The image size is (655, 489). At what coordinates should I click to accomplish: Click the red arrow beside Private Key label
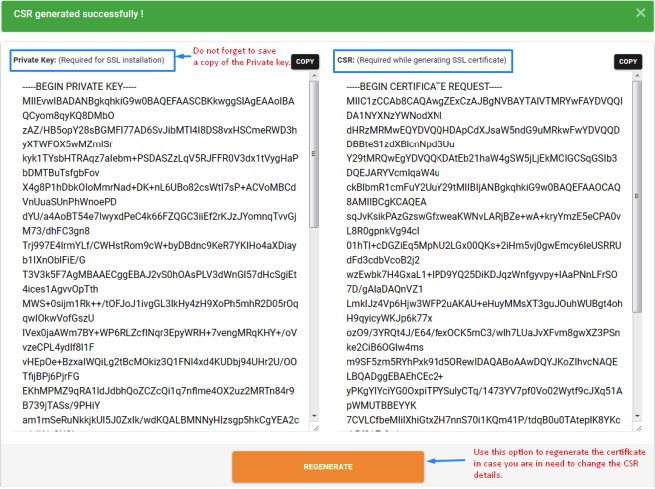click(181, 58)
